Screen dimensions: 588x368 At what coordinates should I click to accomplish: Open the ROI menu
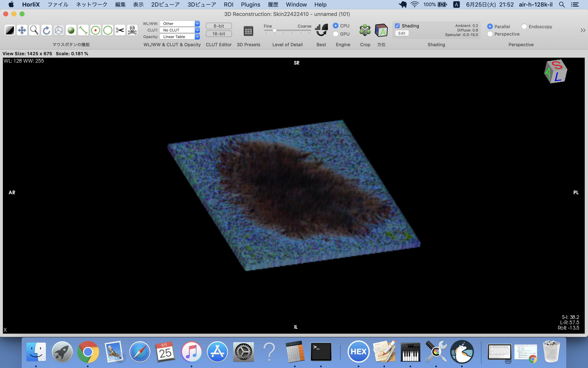click(228, 5)
